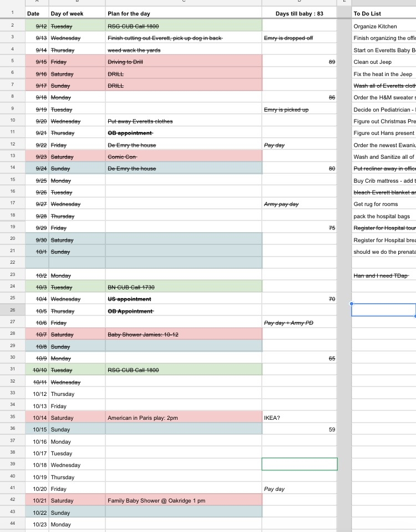416x532 pixels.
Task: Click the 'Family Baby Shower @ Oakridge 1 pm' cell
Action: 184,500
